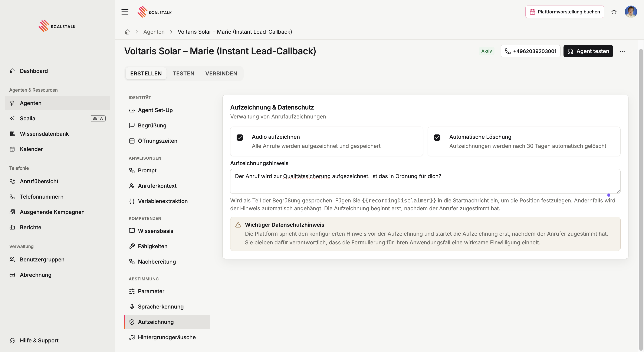This screenshot has height=352, width=644.
Task: Uncheck the Audio aufzeichnen checkbox
Action: pos(240,138)
